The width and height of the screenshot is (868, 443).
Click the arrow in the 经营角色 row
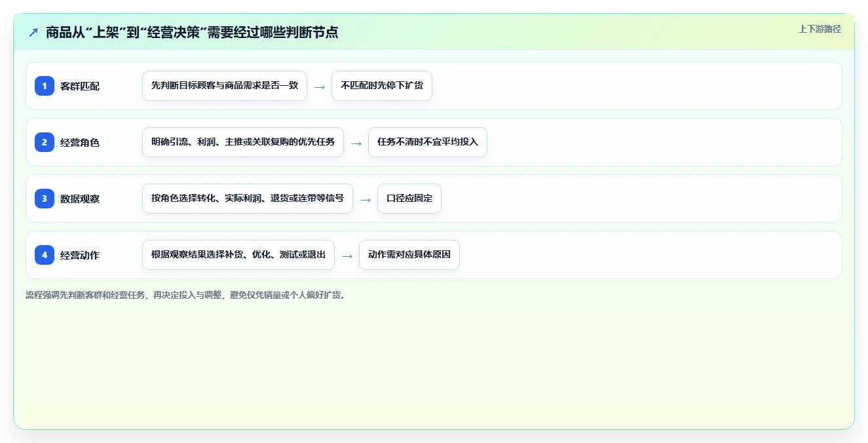356,143
